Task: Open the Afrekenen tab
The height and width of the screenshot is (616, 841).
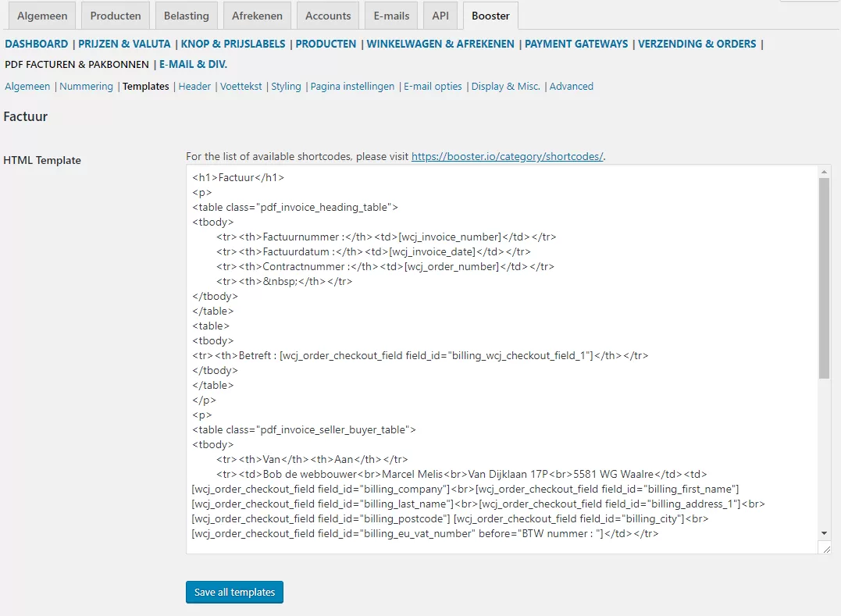Action: pos(257,15)
